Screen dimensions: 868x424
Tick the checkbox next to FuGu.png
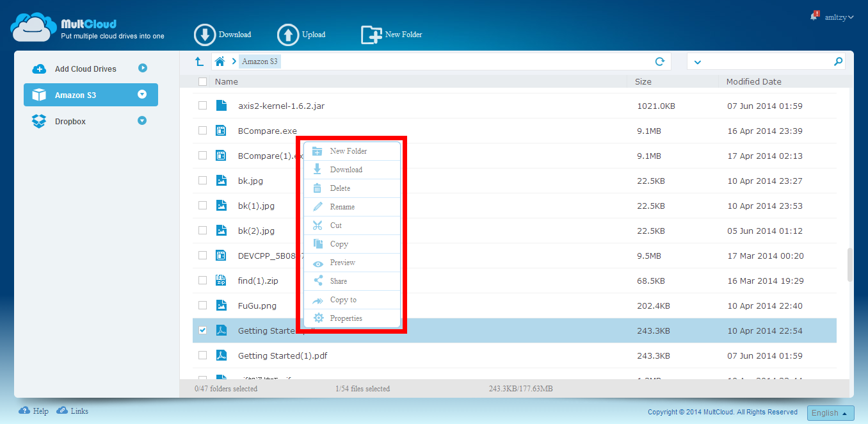[202, 306]
